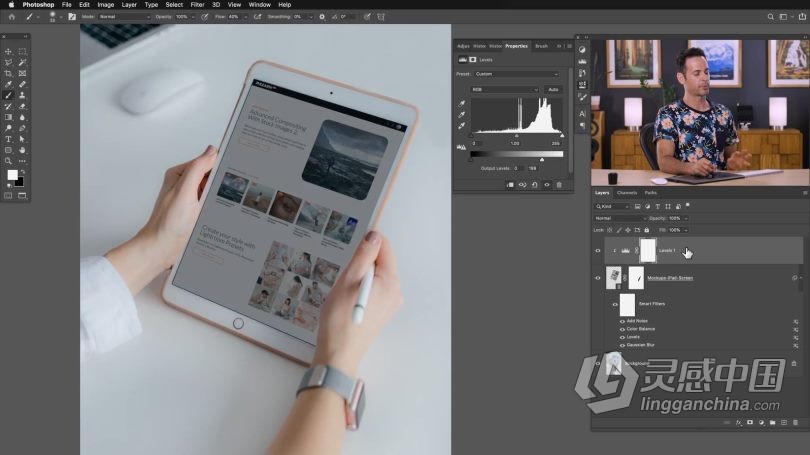Screen dimensions: 810x455
Task: Collapse the Mockups layer smart filters list
Action: (801, 278)
